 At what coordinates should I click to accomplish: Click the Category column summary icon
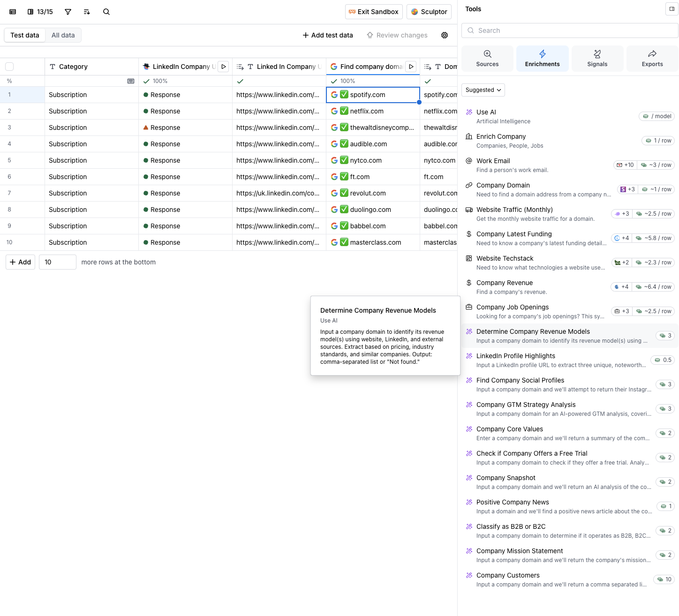[x=131, y=81]
